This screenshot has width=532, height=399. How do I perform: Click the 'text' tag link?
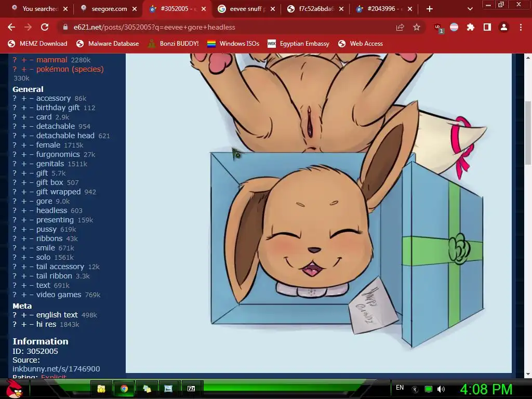coord(43,285)
